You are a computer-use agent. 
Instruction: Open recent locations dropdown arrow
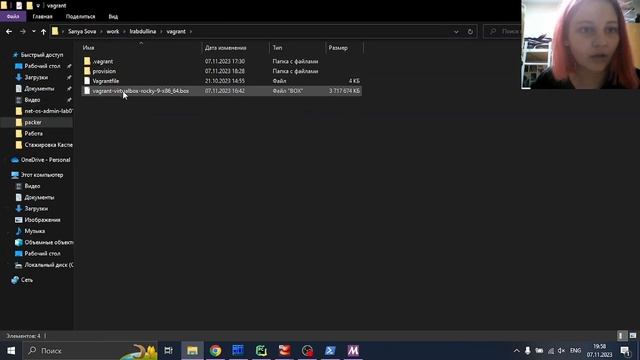(x=33, y=31)
